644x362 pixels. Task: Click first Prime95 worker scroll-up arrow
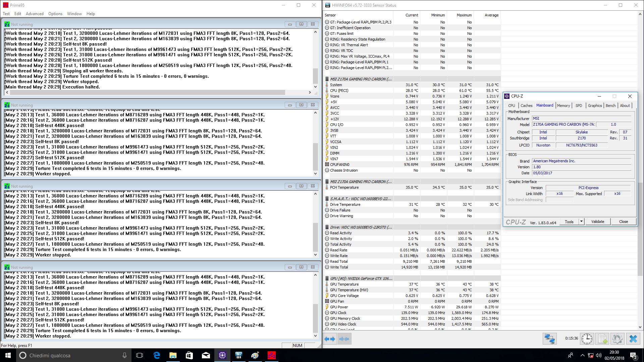point(315,32)
